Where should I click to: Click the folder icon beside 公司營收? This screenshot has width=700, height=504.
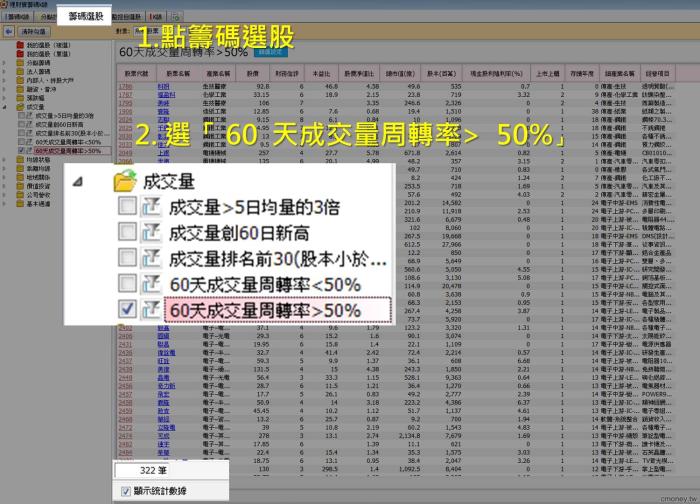(x=20, y=195)
